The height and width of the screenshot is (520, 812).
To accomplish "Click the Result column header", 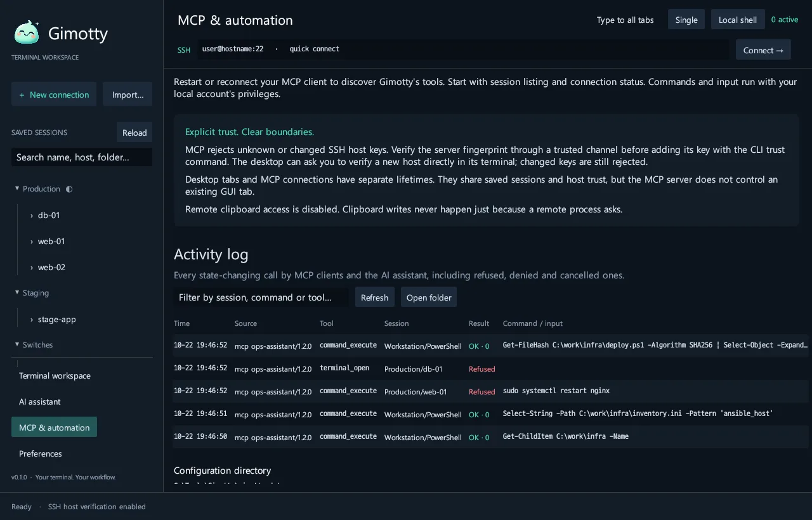I will (x=479, y=323).
